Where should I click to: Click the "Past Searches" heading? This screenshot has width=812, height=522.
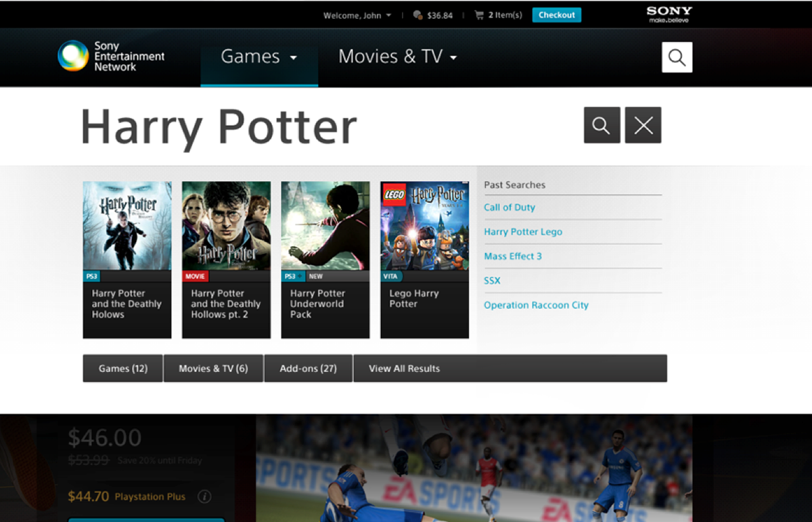click(514, 185)
